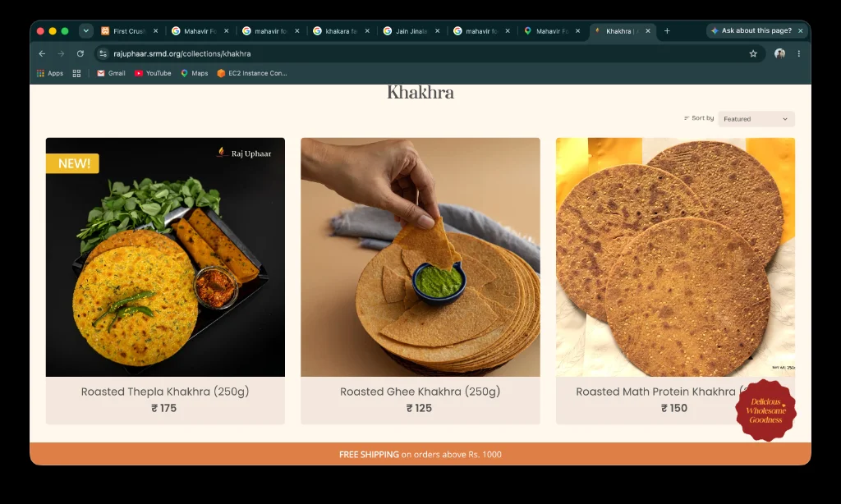This screenshot has height=504, width=841.
Task: Open the Sort by Featured dropdown
Action: pos(756,119)
